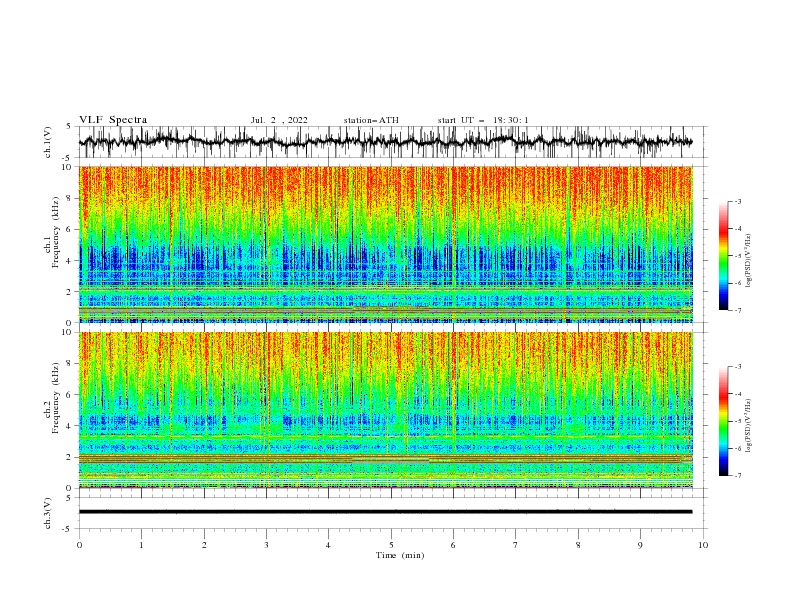This screenshot has width=792, height=612.
Task: Click the "ch.3(V)" axis label
Action: click(48, 513)
